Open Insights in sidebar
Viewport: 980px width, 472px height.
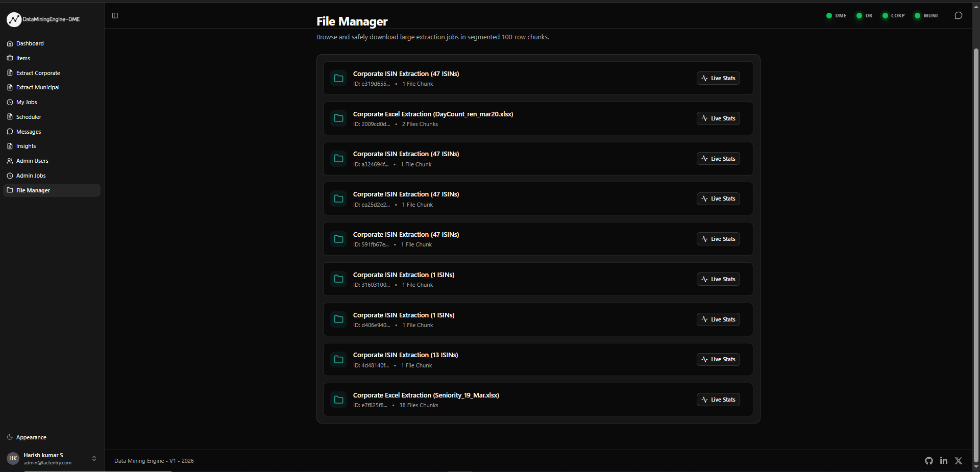(52, 146)
